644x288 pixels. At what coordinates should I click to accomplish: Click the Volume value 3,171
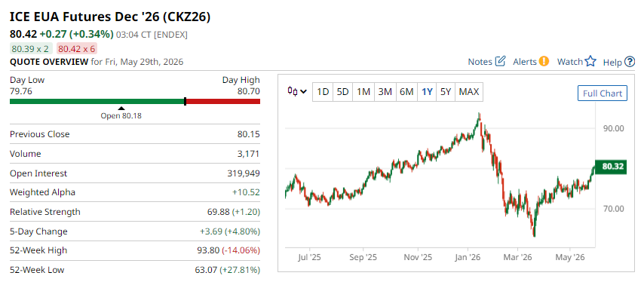click(x=249, y=154)
